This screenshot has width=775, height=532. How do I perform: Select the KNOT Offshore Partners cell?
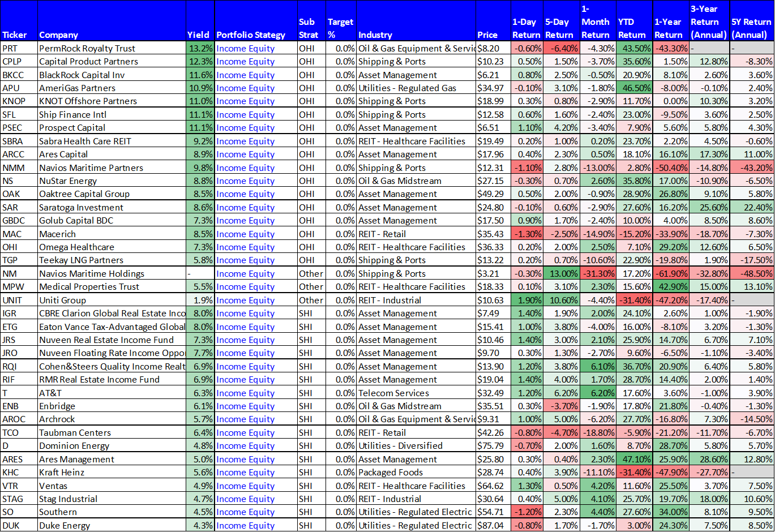click(x=112, y=101)
